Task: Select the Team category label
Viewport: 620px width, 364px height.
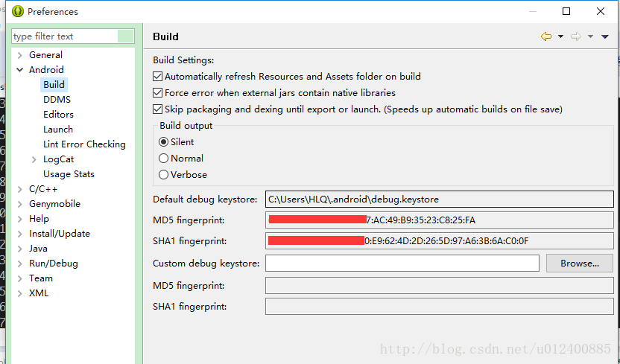Action: coord(41,278)
